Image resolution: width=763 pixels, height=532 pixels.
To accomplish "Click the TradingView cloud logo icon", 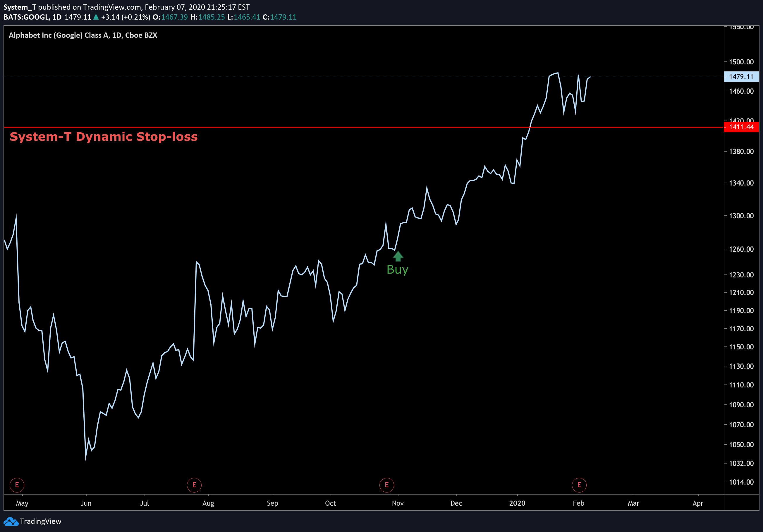I will [x=11, y=521].
